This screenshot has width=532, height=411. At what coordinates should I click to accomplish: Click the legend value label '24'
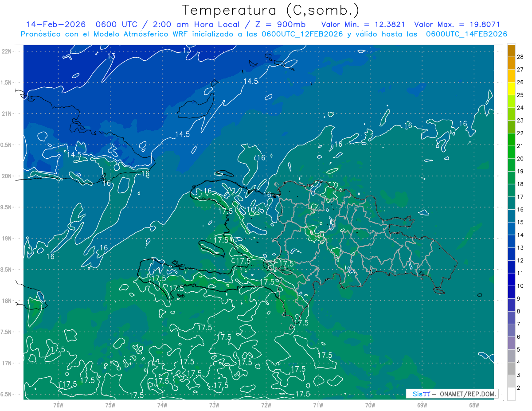(520, 108)
